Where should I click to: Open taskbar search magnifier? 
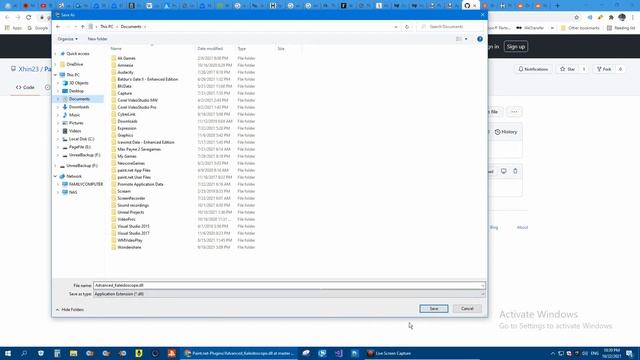(x=24, y=353)
